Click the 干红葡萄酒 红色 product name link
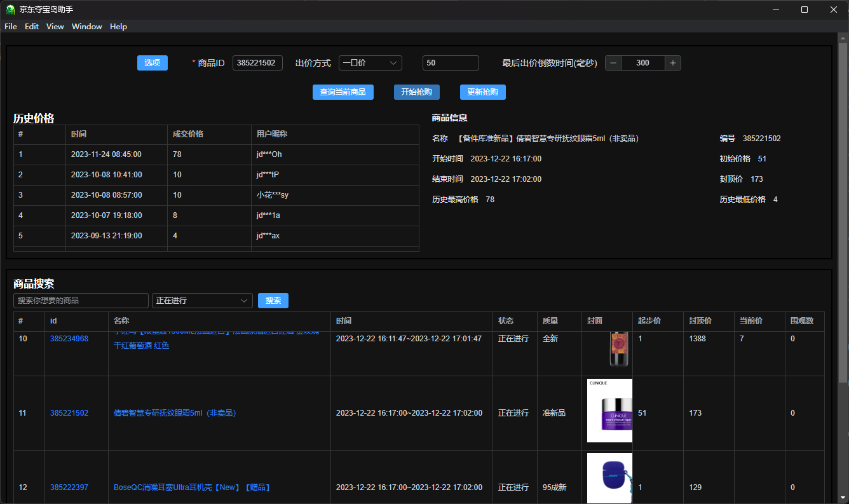This screenshot has height=504, width=849. tap(141, 346)
